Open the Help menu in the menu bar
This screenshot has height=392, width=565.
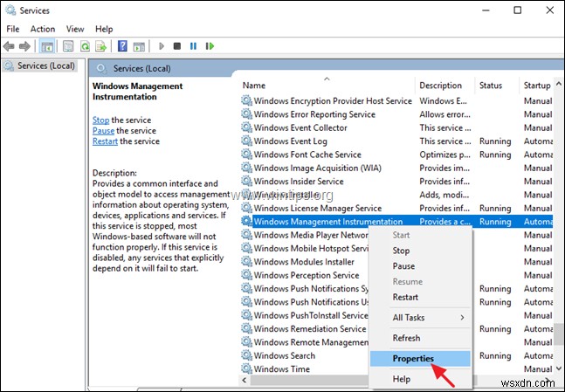click(x=104, y=29)
